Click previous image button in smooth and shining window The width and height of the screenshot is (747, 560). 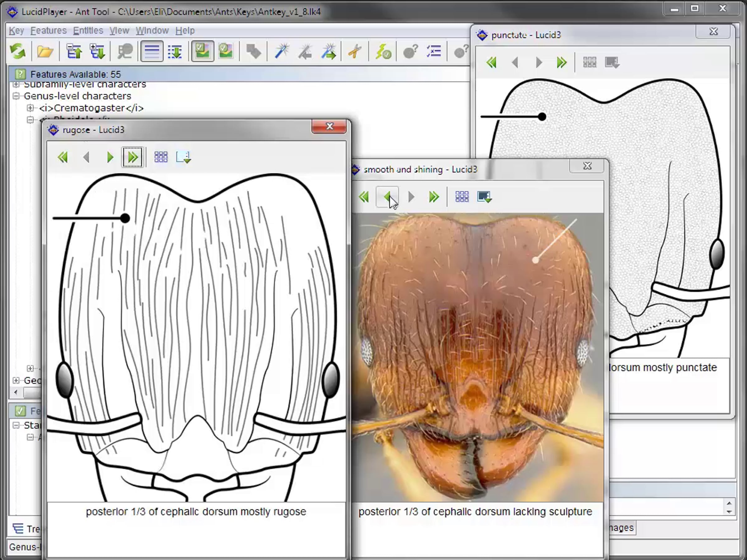point(387,197)
